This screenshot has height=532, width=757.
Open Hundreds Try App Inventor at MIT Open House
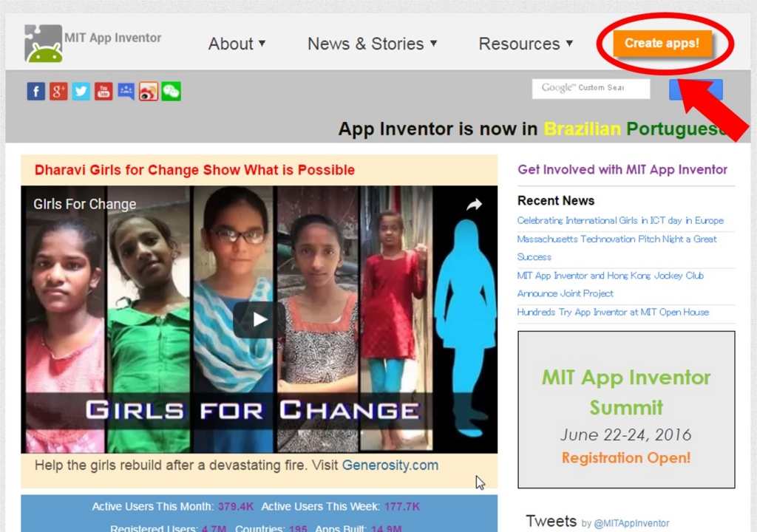[613, 313]
